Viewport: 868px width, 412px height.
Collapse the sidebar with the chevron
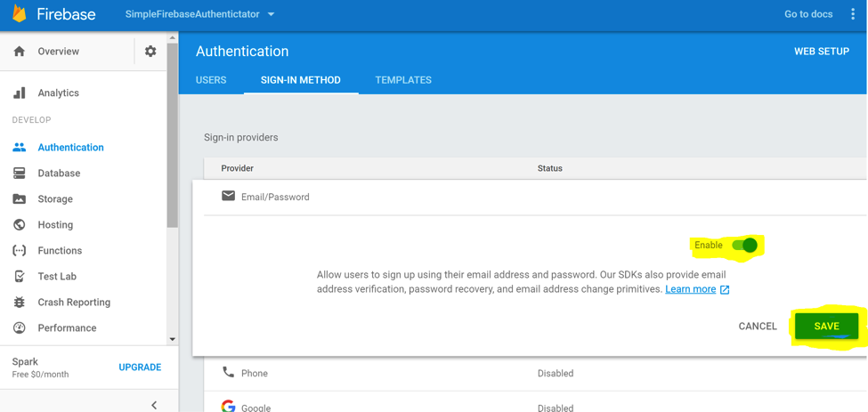tap(154, 405)
